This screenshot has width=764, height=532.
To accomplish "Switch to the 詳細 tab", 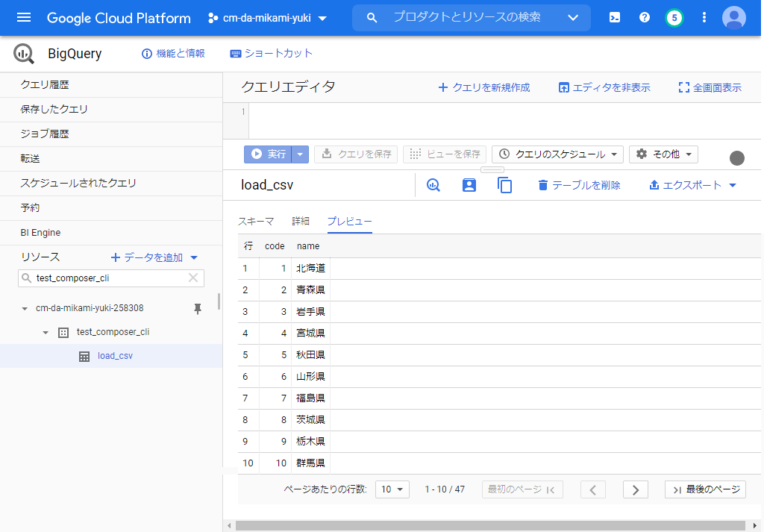I will click(x=300, y=221).
